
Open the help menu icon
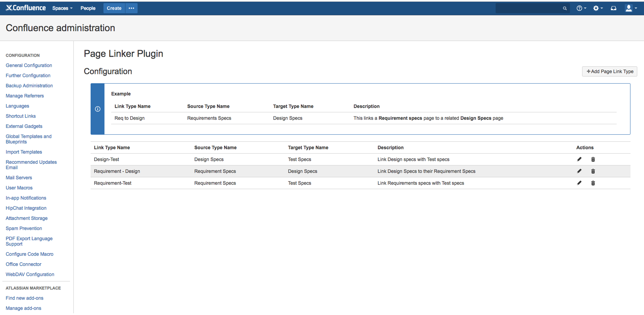[581, 8]
